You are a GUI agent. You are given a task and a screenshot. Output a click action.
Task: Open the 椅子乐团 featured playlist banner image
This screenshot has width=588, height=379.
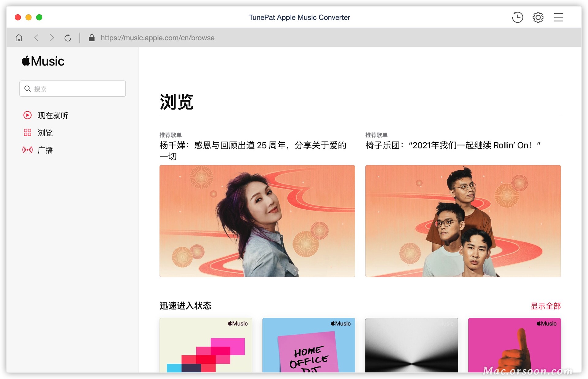(x=463, y=221)
